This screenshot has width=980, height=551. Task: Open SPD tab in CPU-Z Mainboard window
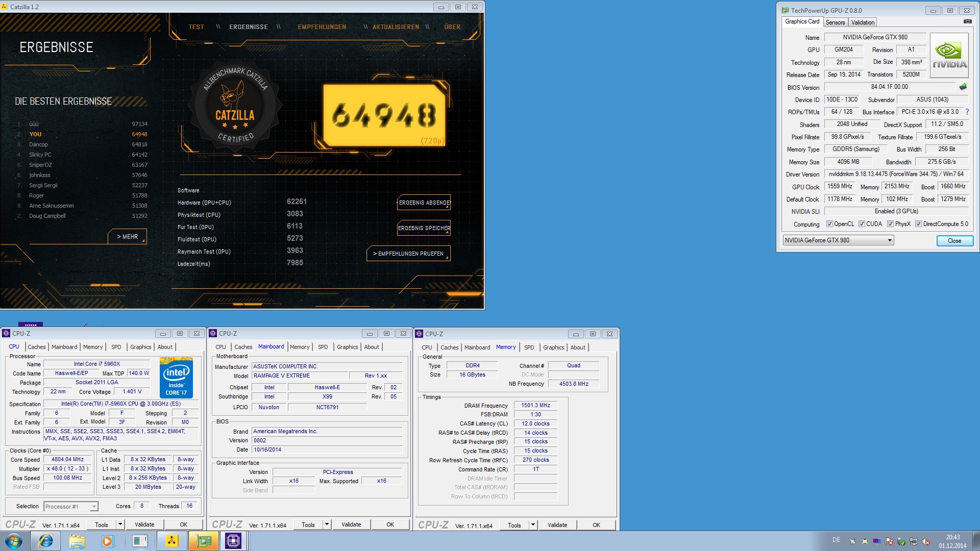tap(323, 347)
